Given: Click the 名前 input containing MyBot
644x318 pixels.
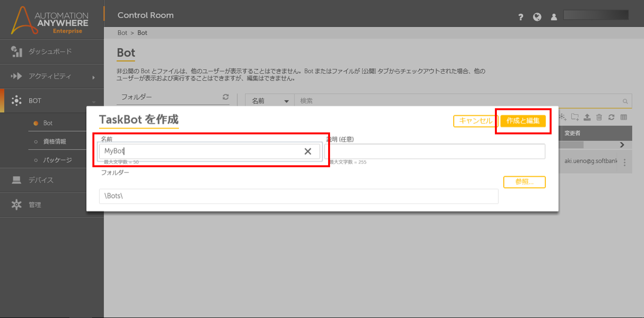Looking at the screenshot, I should pos(210,151).
